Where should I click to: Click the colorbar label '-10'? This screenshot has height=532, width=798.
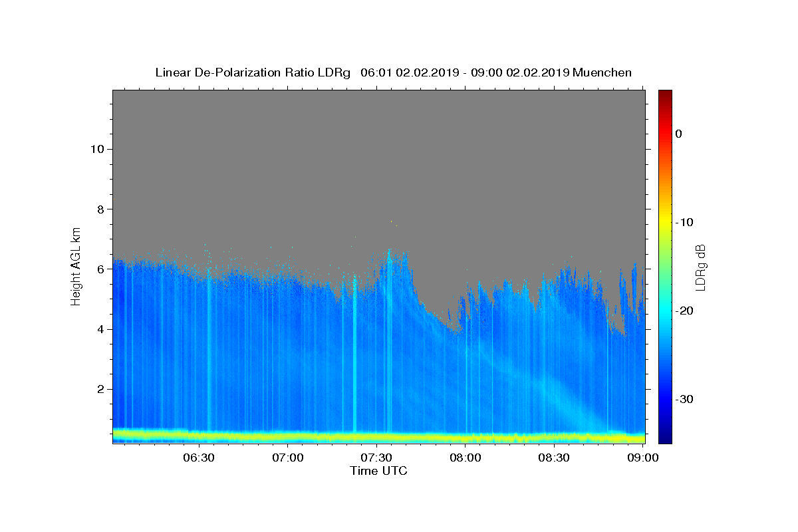[x=685, y=222]
